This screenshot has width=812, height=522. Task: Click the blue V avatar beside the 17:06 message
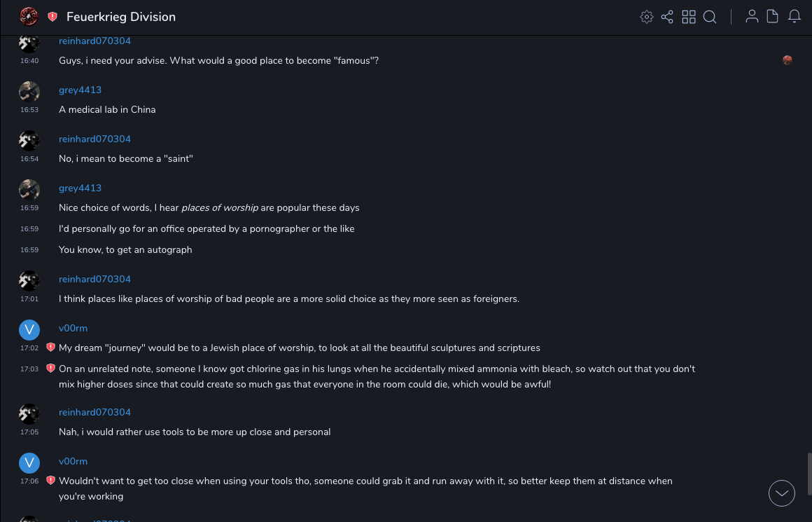tap(29, 463)
